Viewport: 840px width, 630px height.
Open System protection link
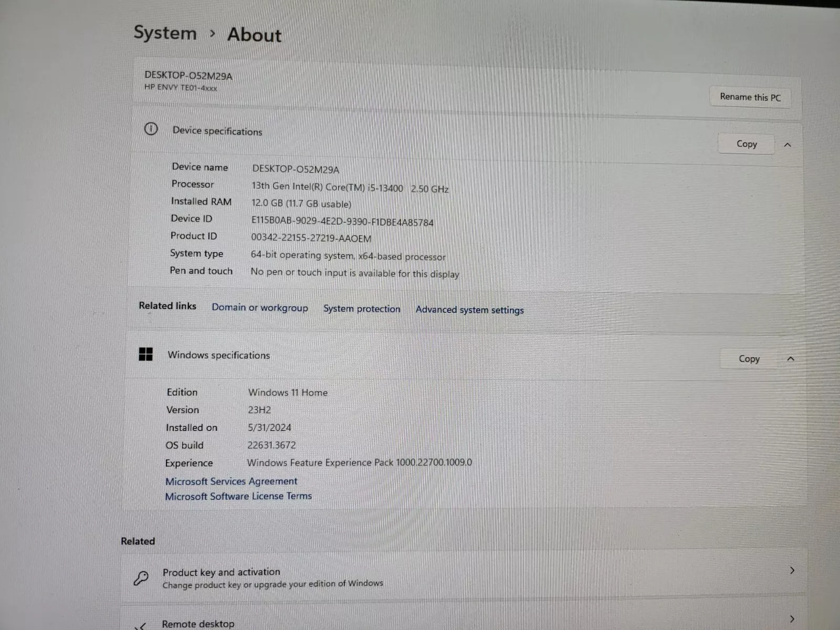[361, 309]
